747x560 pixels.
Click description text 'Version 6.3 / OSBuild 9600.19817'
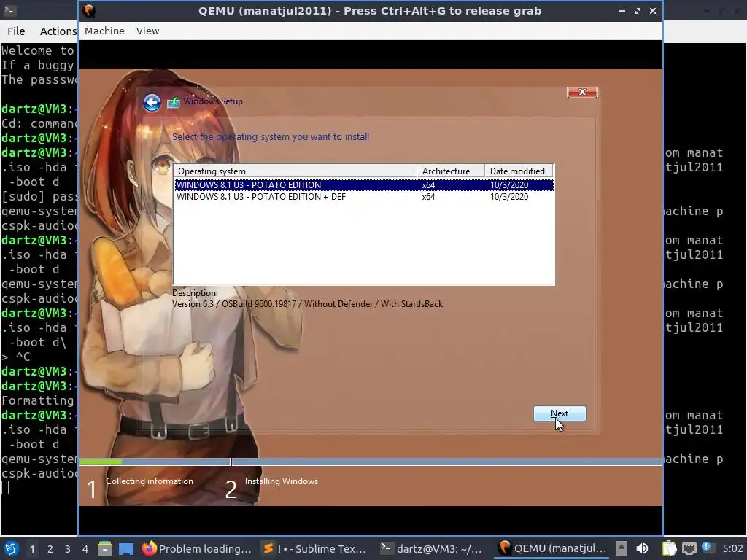[234, 304]
